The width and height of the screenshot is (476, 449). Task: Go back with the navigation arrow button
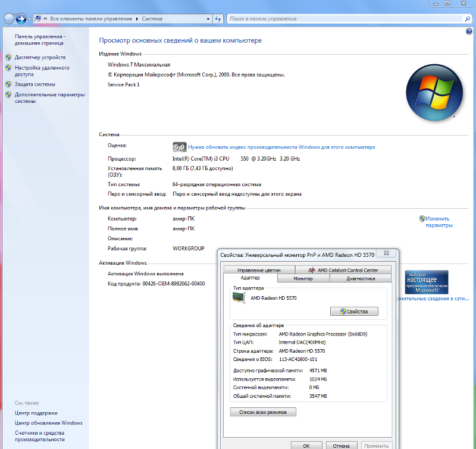click(x=9, y=19)
